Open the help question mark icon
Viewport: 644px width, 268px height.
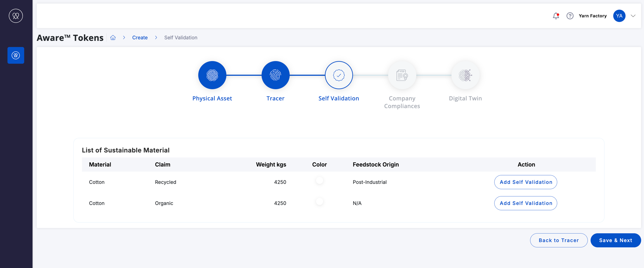tap(570, 16)
